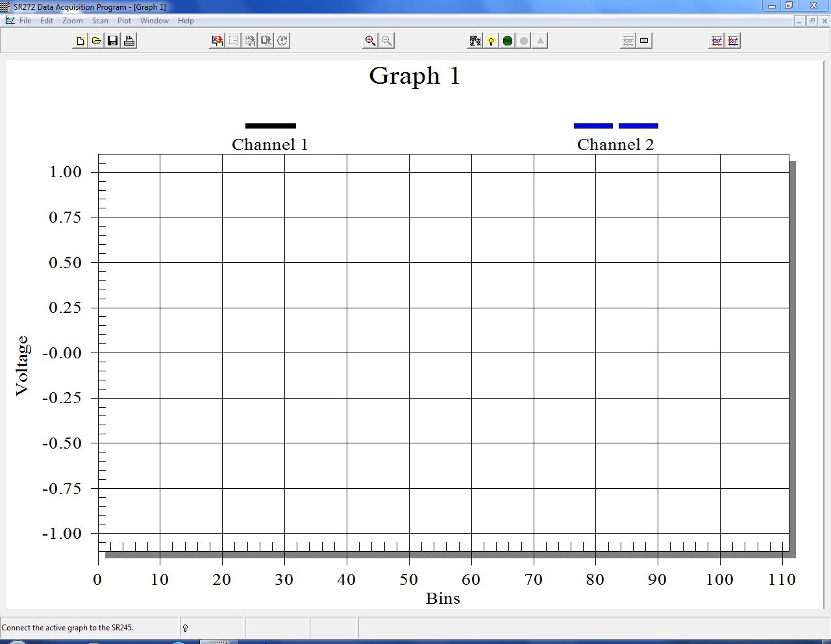The width and height of the screenshot is (831, 644).
Task: Open the Window menu
Action: [x=155, y=21]
